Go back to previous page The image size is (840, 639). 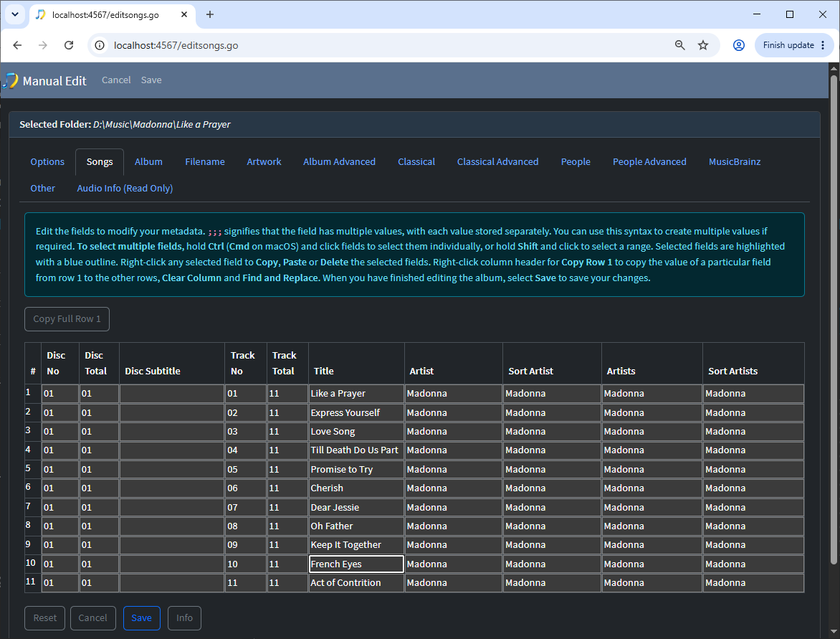pos(17,46)
